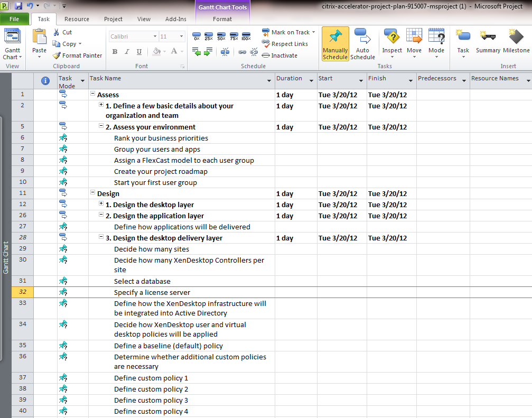Expand '1. Design the desktop layer' group

[101, 204]
